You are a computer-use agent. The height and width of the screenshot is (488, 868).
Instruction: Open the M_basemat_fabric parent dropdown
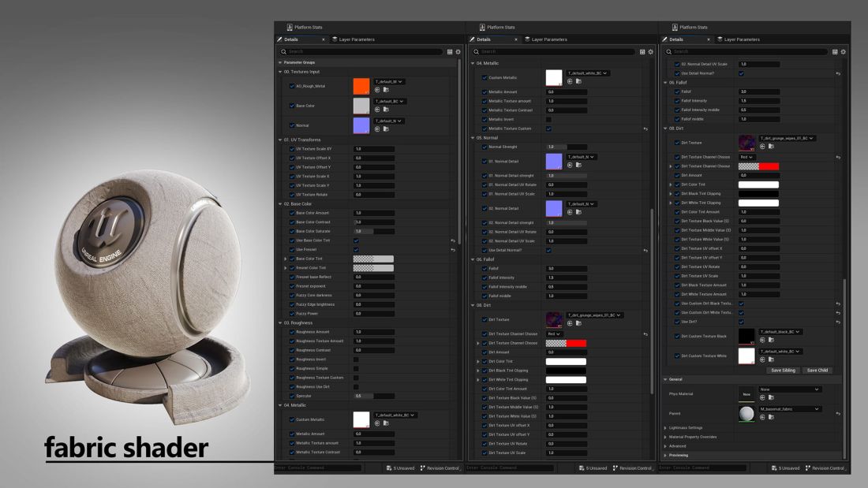click(789, 409)
